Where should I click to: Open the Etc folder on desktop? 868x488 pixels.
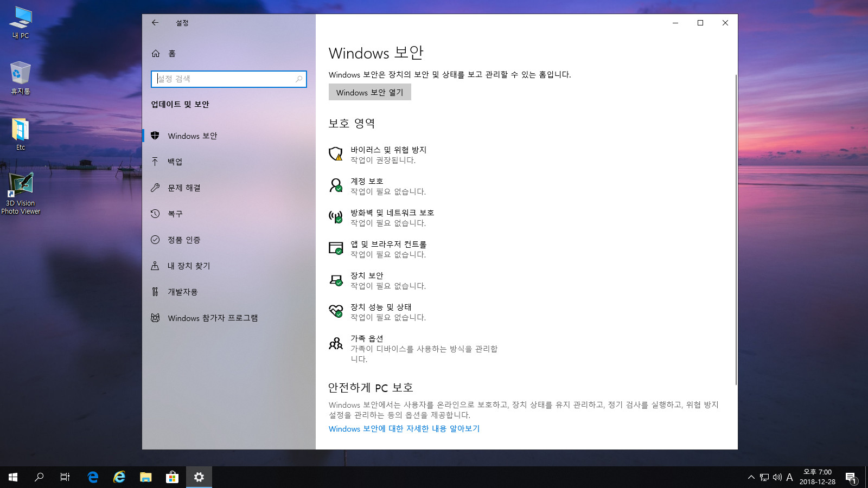[x=21, y=134]
